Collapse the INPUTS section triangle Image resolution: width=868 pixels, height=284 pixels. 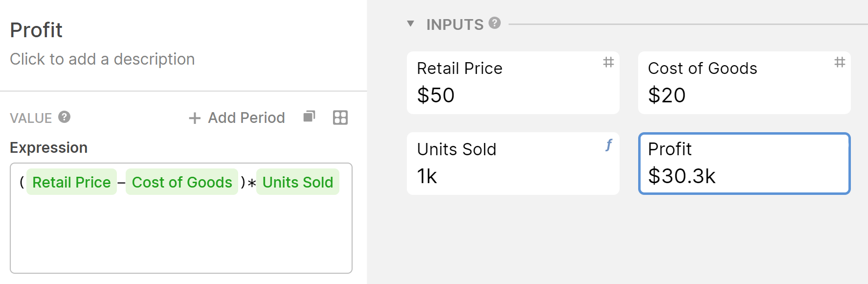click(411, 24)
